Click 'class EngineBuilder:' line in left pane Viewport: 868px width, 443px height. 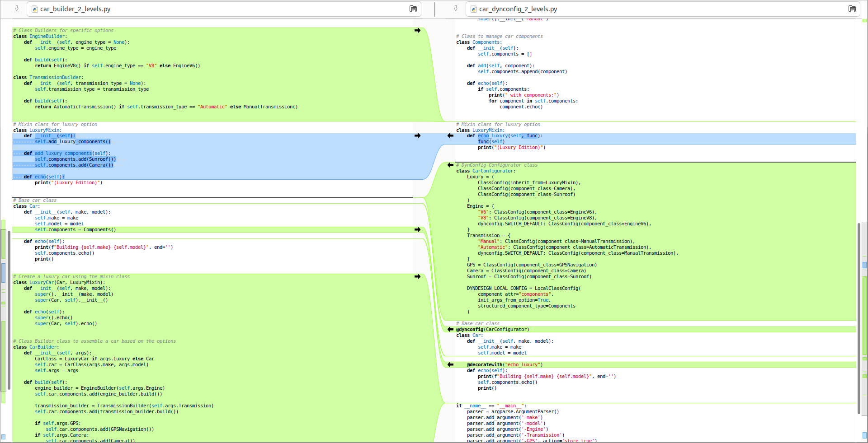40,36
